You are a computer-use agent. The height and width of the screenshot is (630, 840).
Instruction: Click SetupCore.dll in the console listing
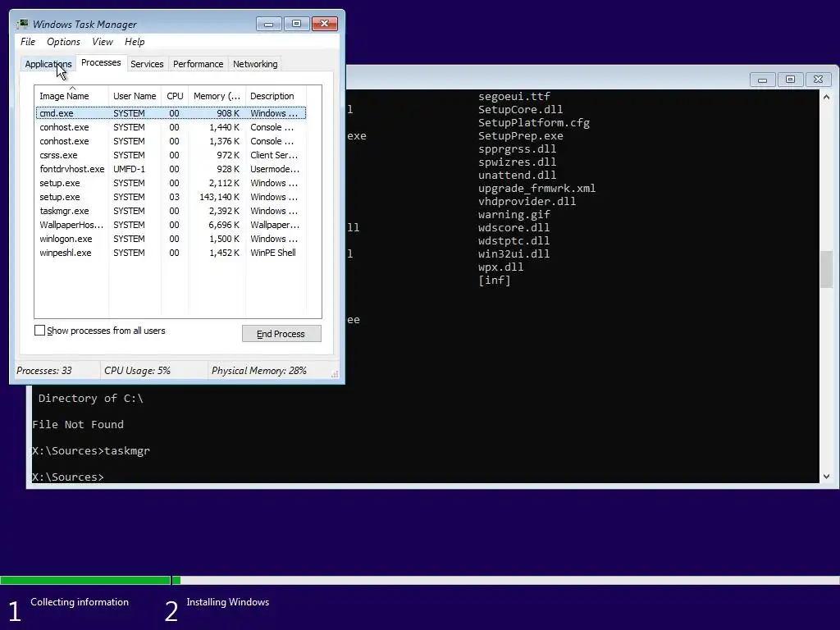(x=521, y=109)
